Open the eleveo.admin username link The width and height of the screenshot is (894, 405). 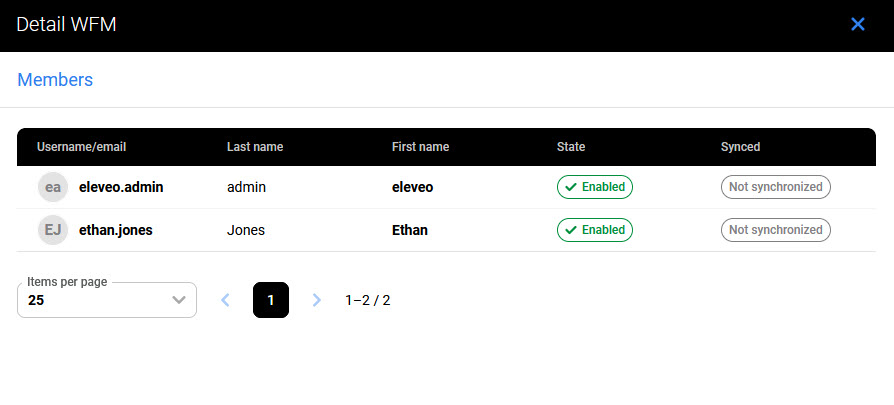pos(121,187)
